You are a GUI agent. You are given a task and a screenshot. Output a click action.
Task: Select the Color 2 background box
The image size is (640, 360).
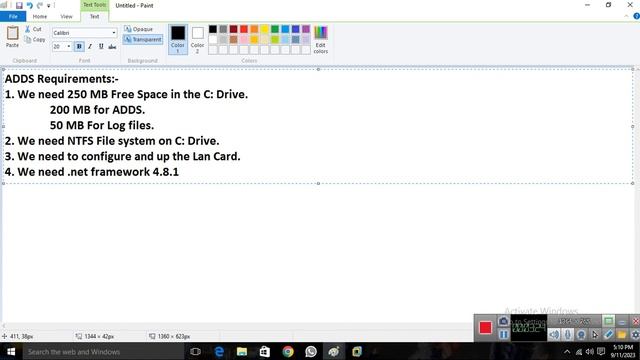pos(198,39)
